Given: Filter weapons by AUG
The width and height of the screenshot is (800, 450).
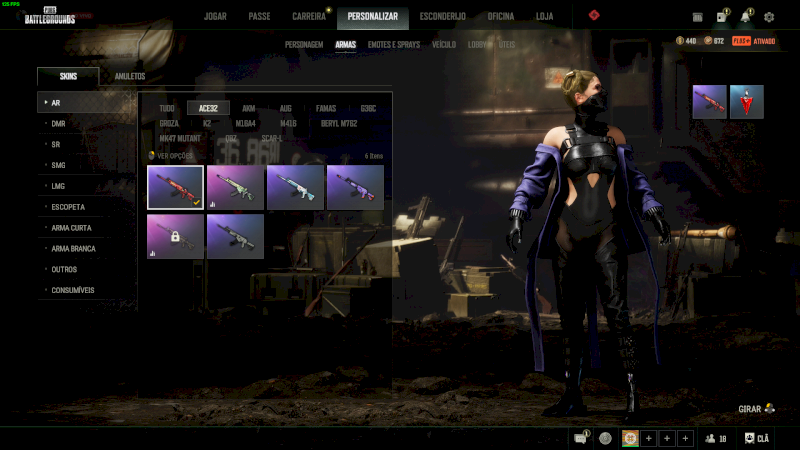Looking at the screenshot, I should (x=286, y=108).
